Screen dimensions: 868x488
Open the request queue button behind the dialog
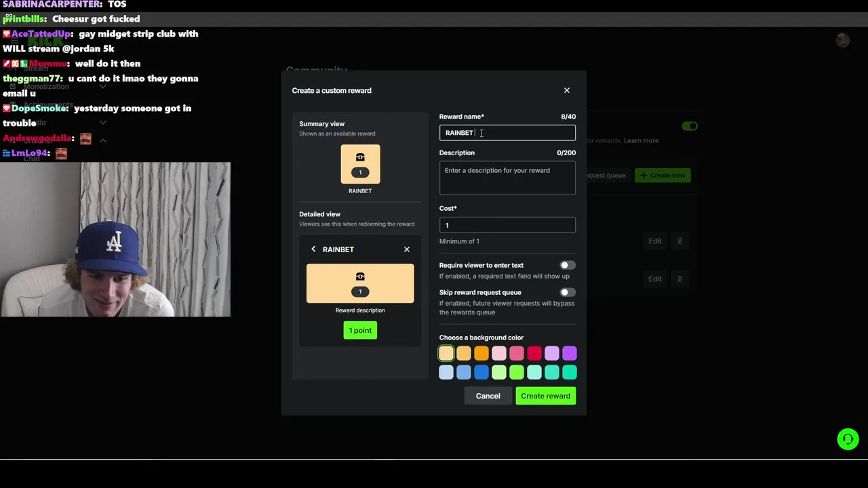[x=607, y=176]
